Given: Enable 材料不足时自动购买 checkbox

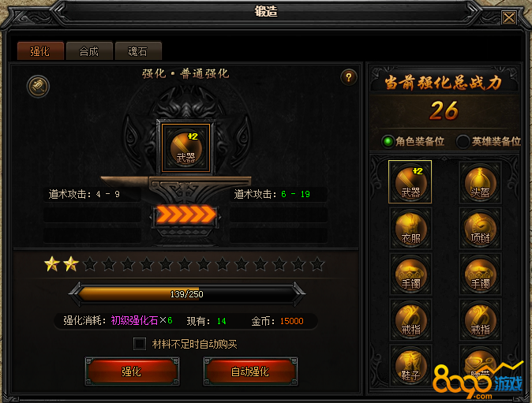Looking at the screenshot, I should [140, 344].
